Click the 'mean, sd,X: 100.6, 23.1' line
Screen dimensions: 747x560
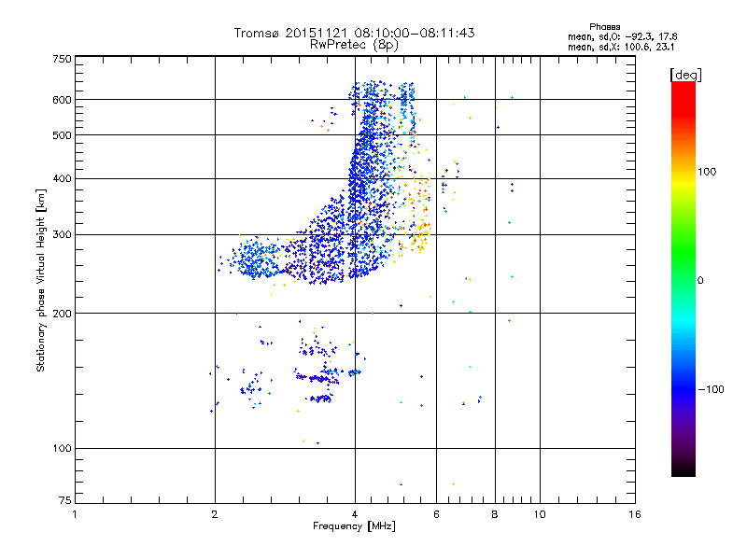click(621, 48)
